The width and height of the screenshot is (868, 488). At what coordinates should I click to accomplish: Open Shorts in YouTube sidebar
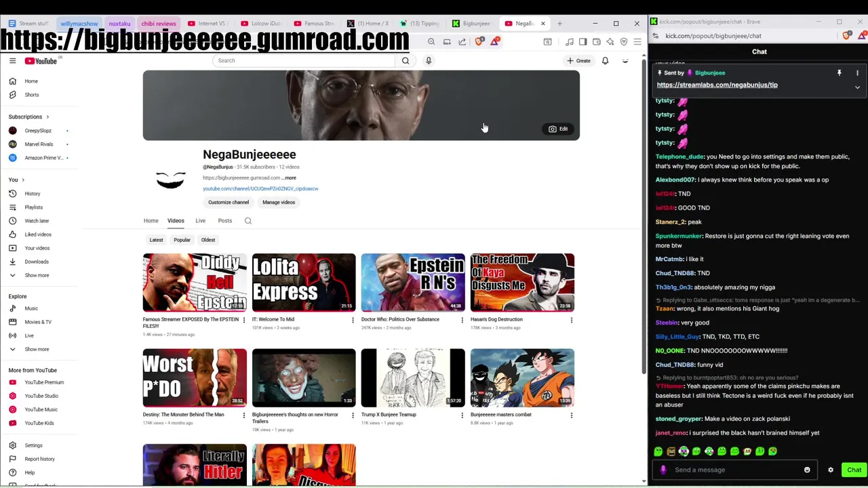31,95
